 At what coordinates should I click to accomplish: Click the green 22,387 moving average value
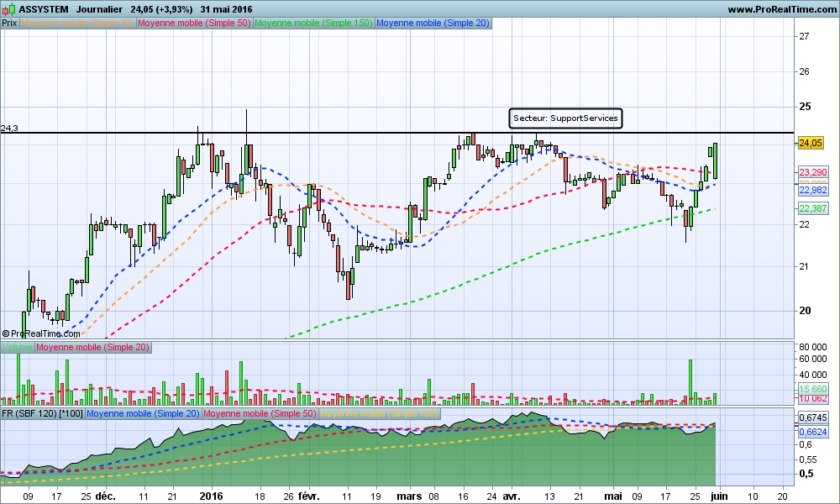(812, 208)
